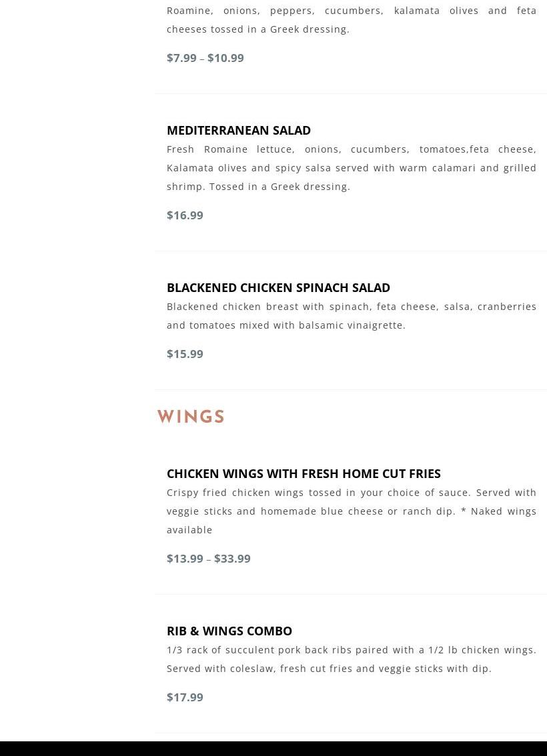
Task: Click the black footer bar at the bottom
Action: (x=273, y=749)
